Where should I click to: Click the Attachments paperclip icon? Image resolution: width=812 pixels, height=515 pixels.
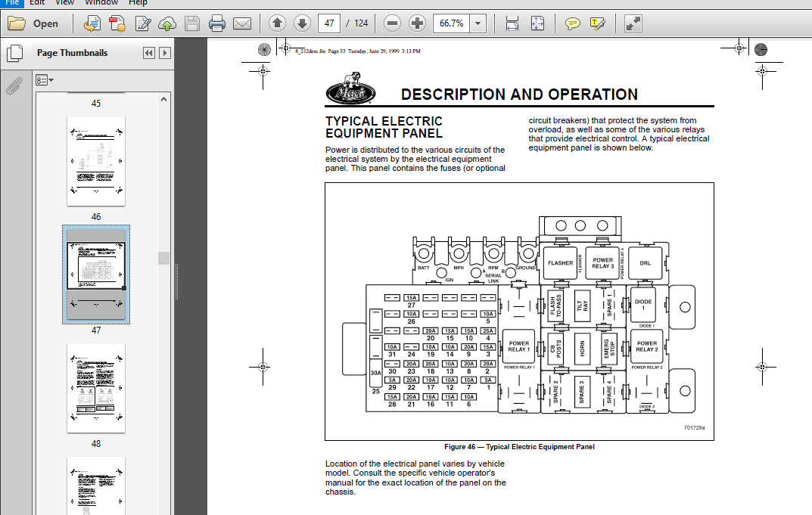click(x=14, y=86)
